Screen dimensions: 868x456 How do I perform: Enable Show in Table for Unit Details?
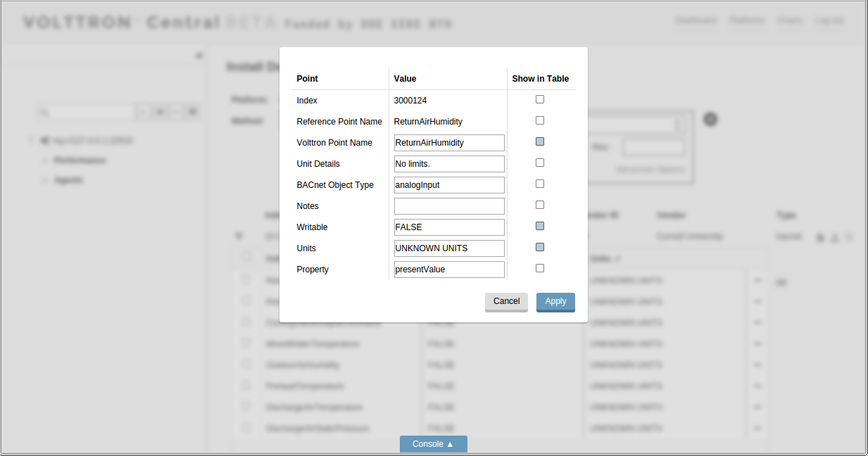coord(540,163)
